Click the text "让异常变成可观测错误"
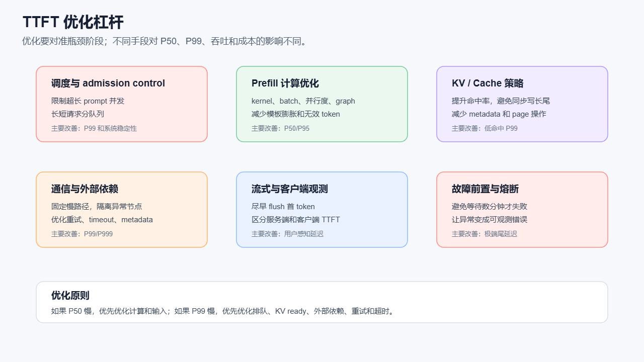 (490, 220)
